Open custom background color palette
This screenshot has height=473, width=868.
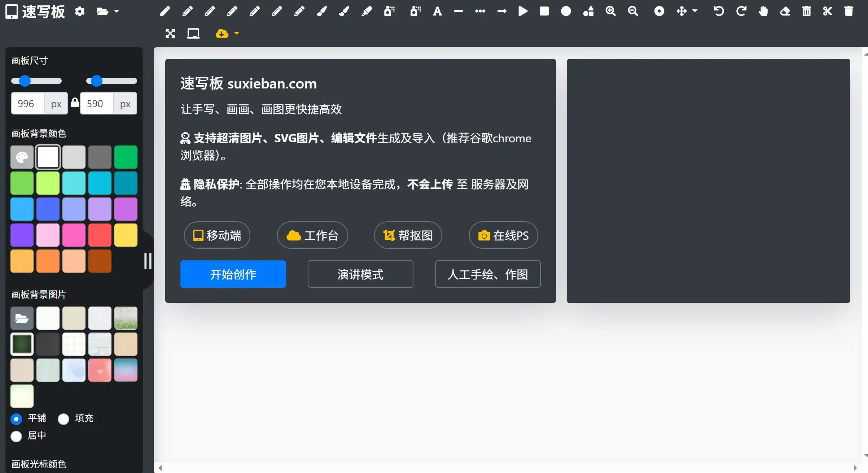[x=22, y=157]
